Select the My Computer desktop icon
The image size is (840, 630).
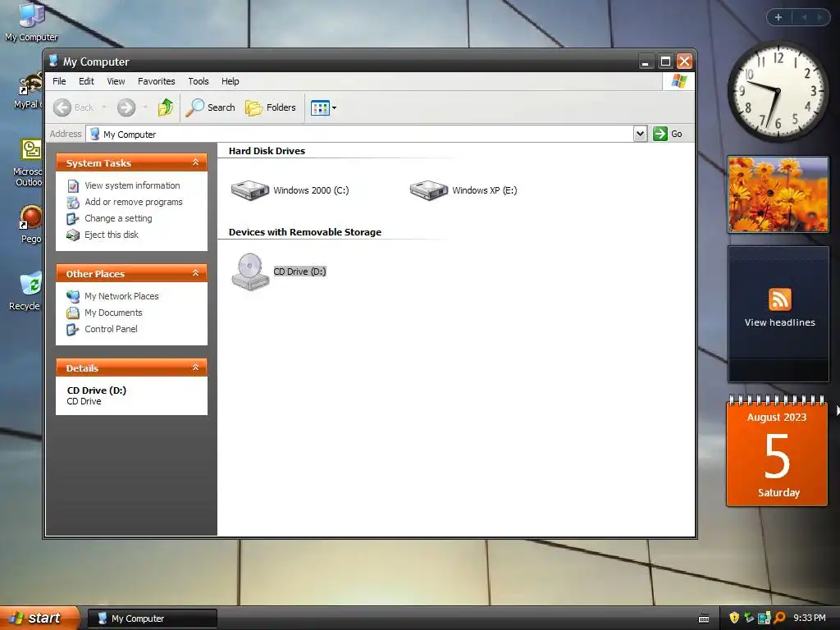31,22
